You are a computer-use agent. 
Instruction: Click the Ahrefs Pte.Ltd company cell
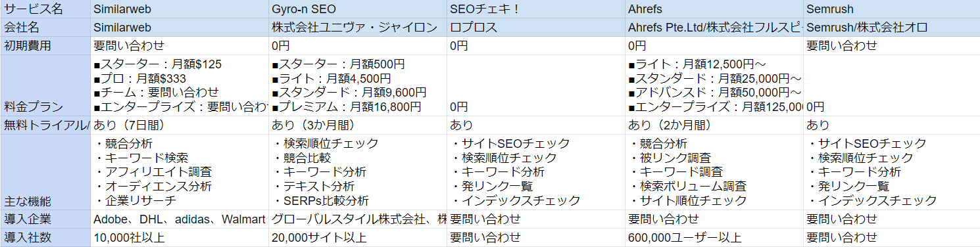(714, 28)
